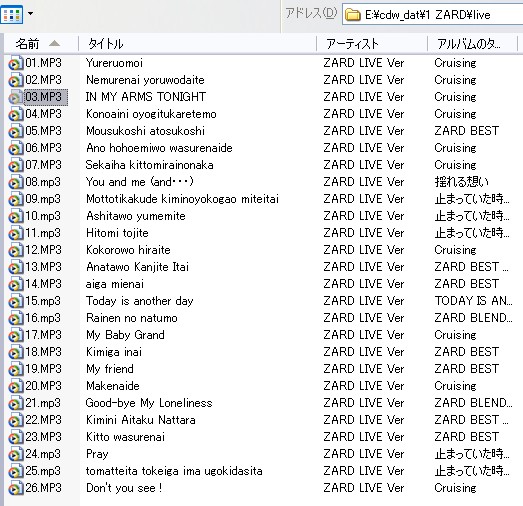
Task: Click the media icon of 19.MP3
Action: click(15, 370)
